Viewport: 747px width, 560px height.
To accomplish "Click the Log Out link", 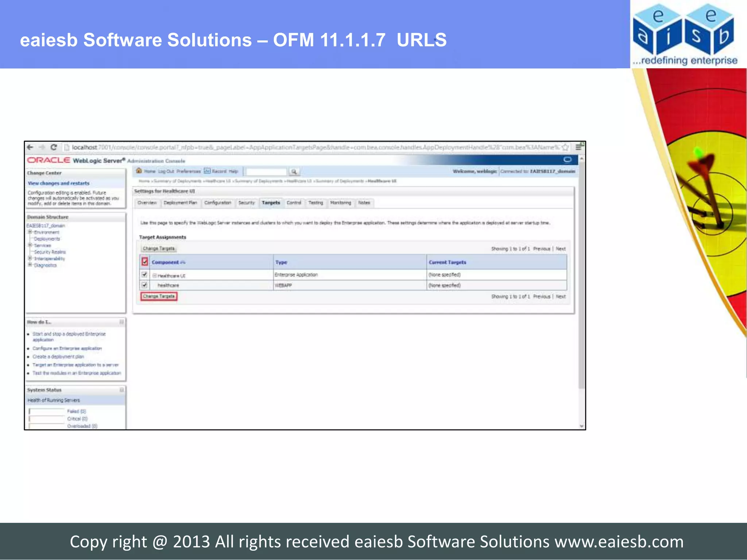I will [x=166, y=171].
